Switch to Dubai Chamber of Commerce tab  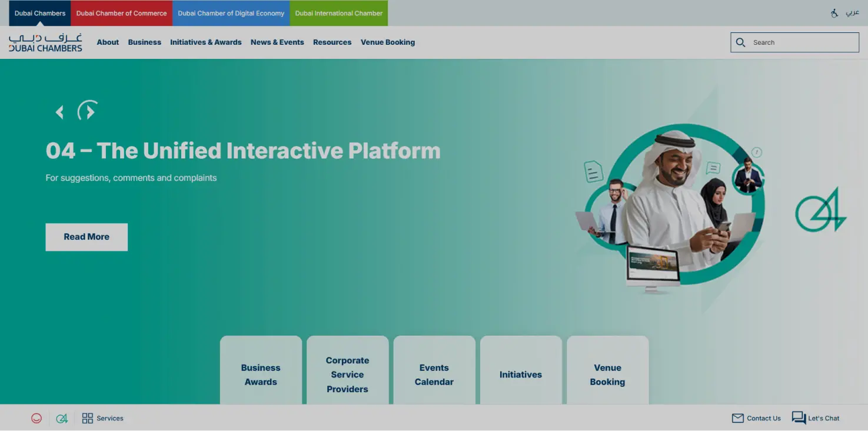[x=122, y=13]
